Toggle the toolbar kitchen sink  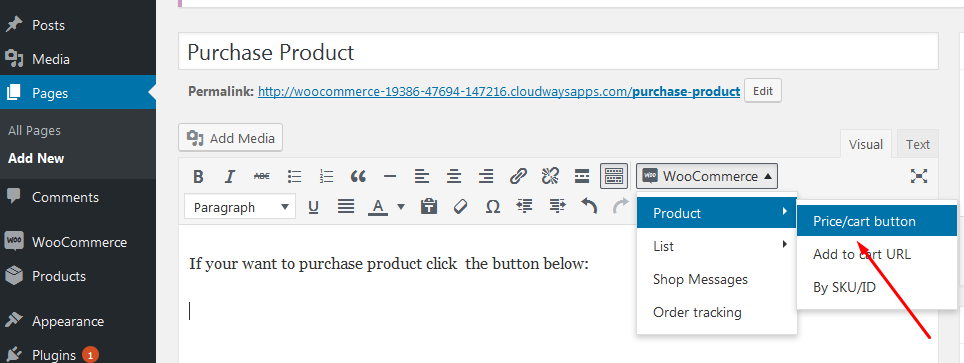(614, 177)
